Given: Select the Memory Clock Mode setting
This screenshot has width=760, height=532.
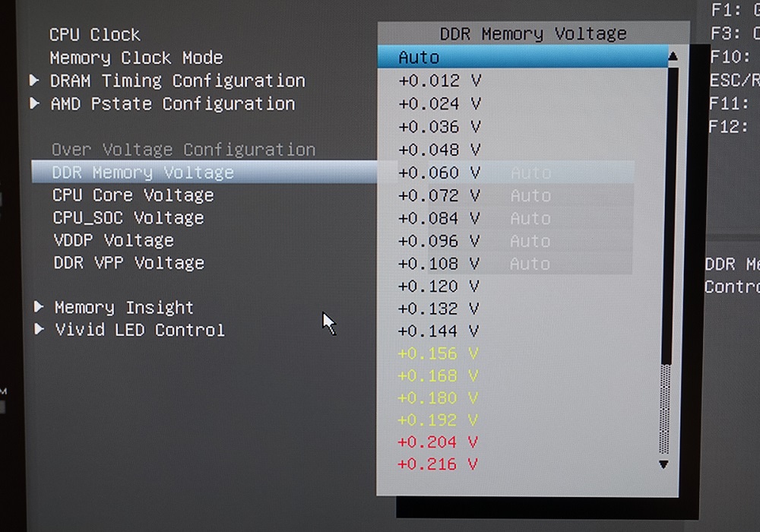Looking at the screenshot, I should pos(136,59).
